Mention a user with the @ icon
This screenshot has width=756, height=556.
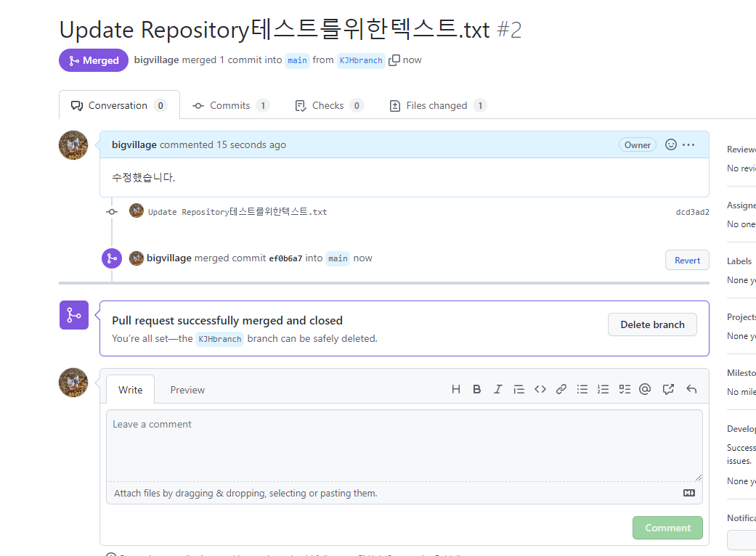coord(645,389)
